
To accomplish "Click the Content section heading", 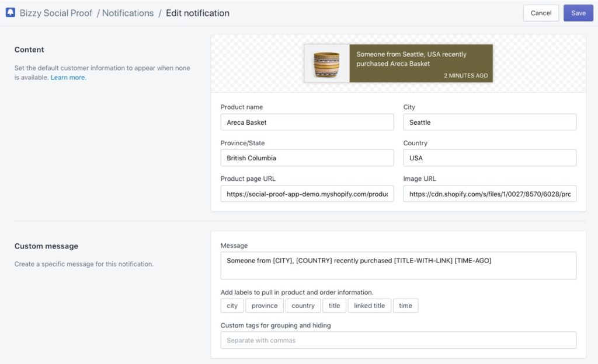I will pyautogui.click(x=29, y=50).
